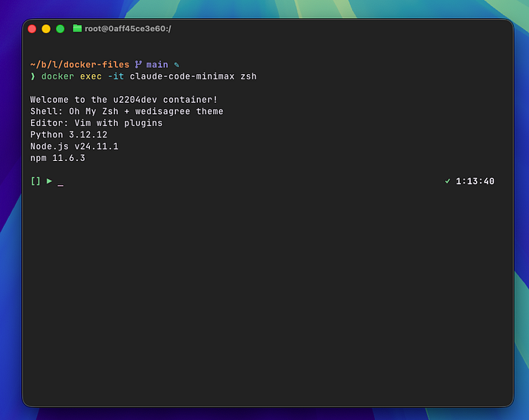
Task: Click the window title root@0aff45ce3e60:/
Action: (128, 29)
